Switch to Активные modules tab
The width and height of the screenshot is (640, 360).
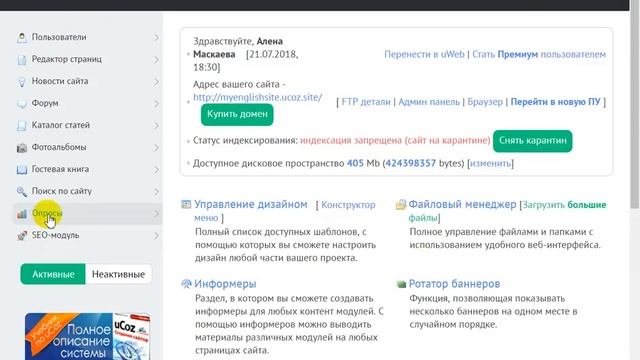[x=53, y=274]
